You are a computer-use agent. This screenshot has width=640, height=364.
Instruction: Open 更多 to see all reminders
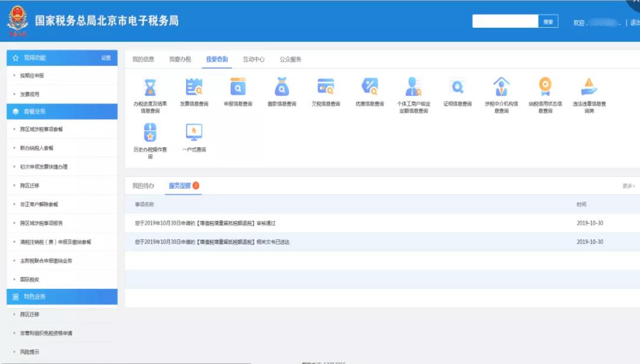tap(629, 184)
